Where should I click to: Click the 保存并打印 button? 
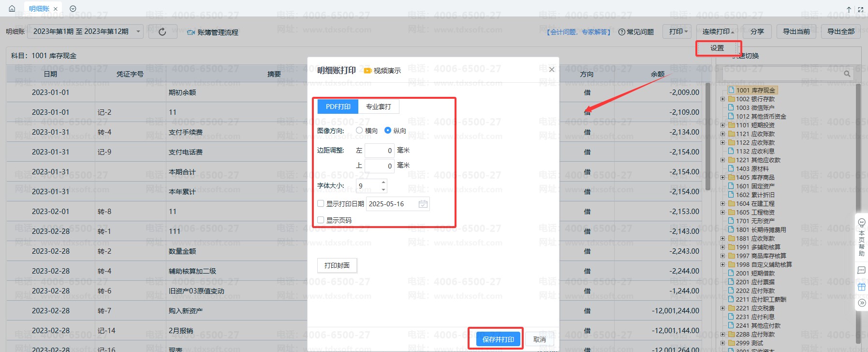pos(498,339)
